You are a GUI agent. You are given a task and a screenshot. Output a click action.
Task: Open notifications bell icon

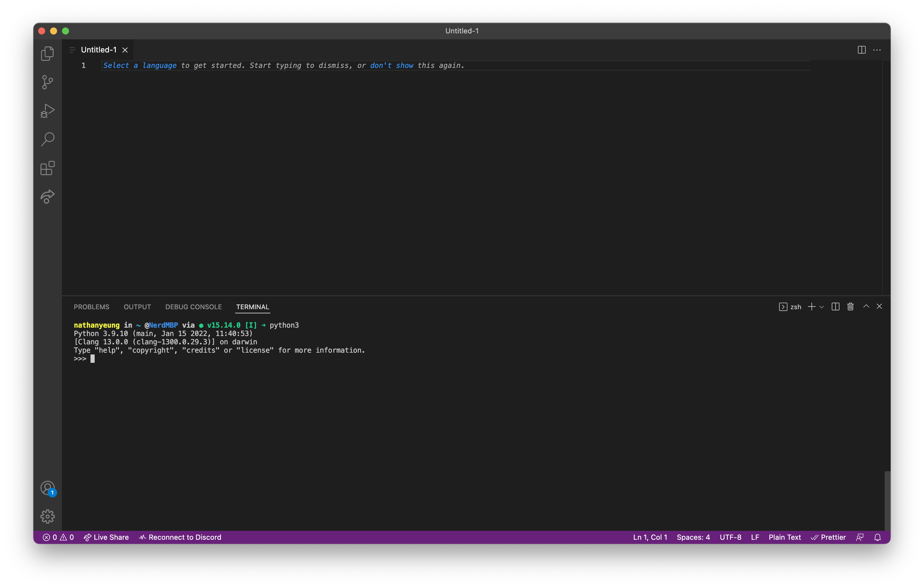coord(877,537)
